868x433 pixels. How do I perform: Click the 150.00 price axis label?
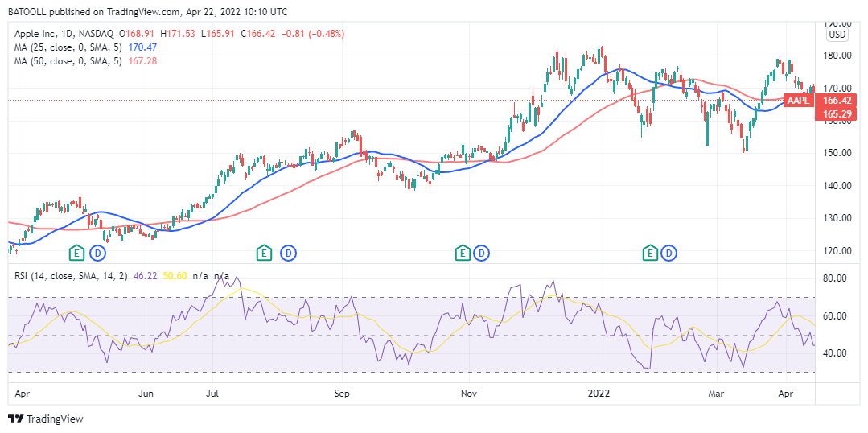pyautogui.click(x=835, y=153)
